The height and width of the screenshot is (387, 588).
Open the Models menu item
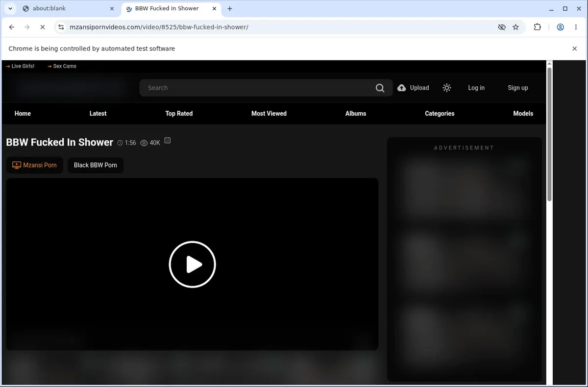point(523,113)
